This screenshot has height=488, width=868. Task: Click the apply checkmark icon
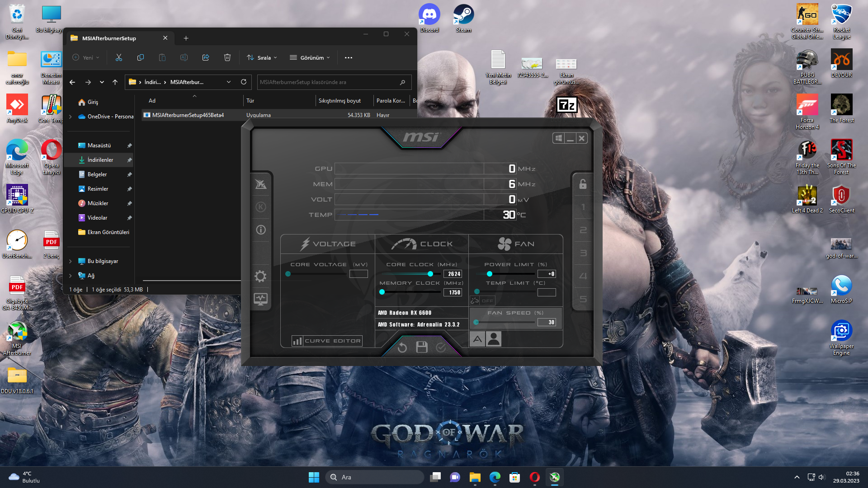pos(441,347)
